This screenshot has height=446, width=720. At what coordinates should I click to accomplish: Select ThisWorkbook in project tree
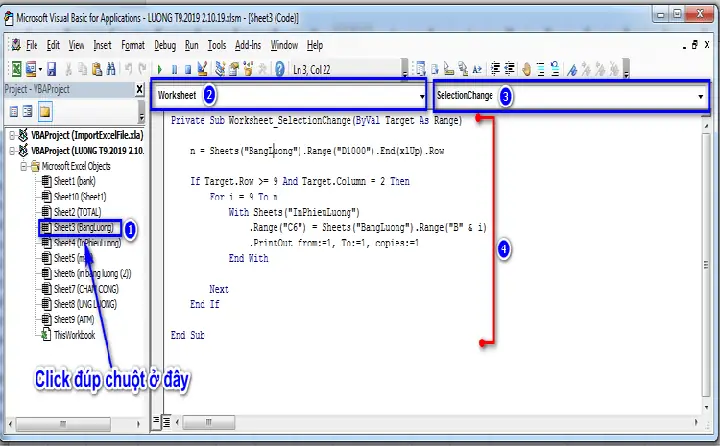click(x=74, y=335)
